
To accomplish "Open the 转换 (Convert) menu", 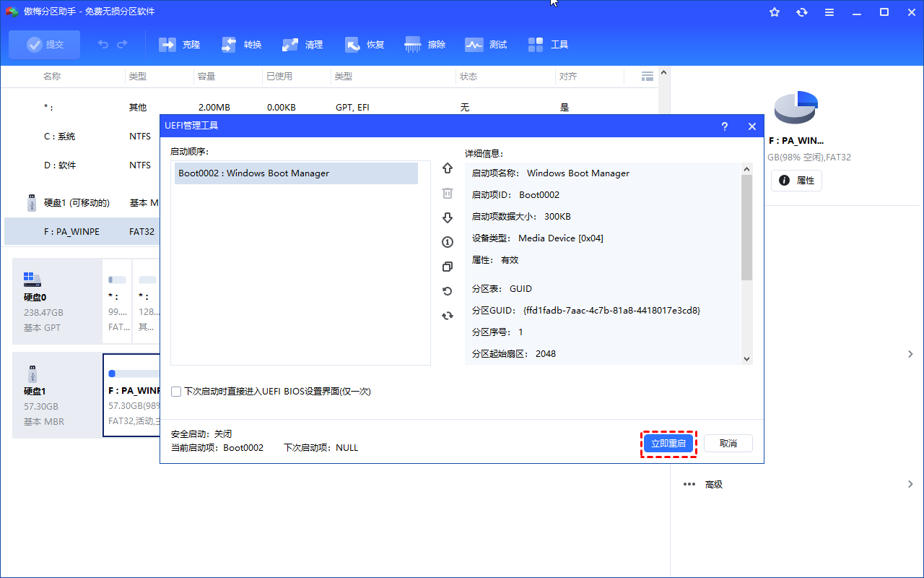I will point(242,45).
